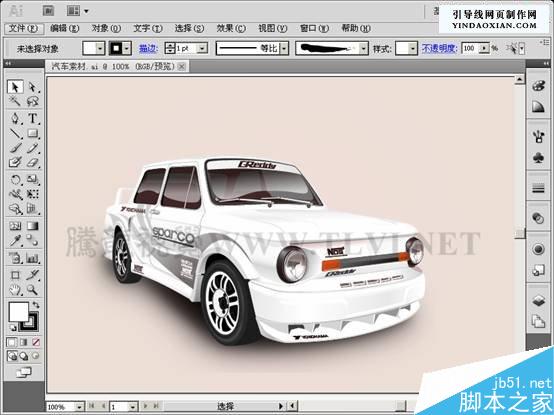Open the 样式 style dropdown
This screenshot has height=415, width=554.
[x=413, y=48]
